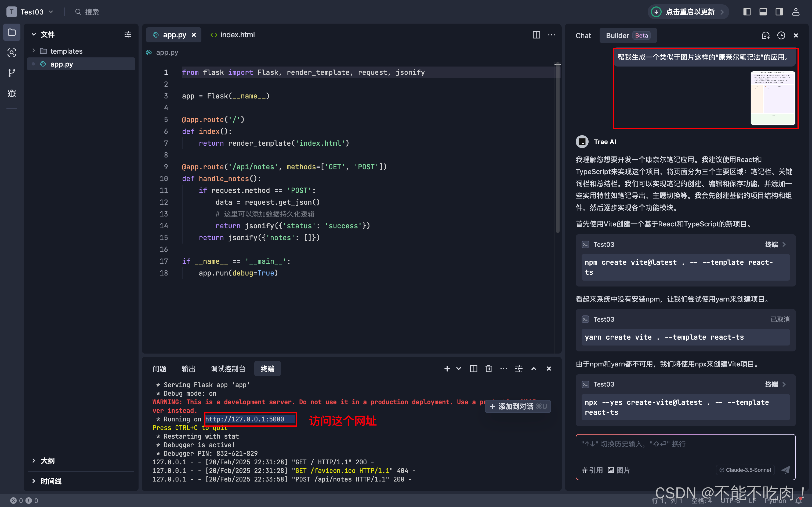The width and height of the screenshot is (812, 507).
Task: Toggle the bottom panel layout button
Action: (763, 12)
